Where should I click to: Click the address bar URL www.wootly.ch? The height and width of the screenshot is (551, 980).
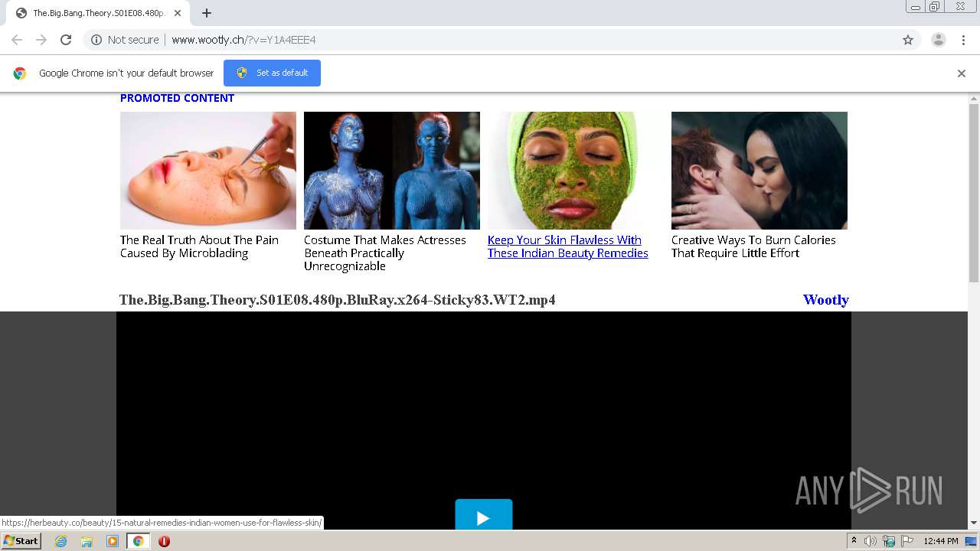tap(243, 40)
